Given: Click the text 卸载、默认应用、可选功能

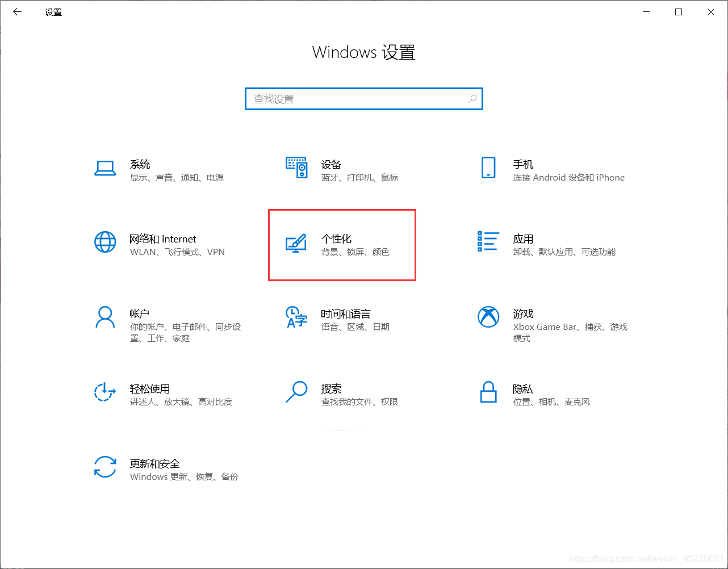Looking at the screenshot, I should [564, 252].
